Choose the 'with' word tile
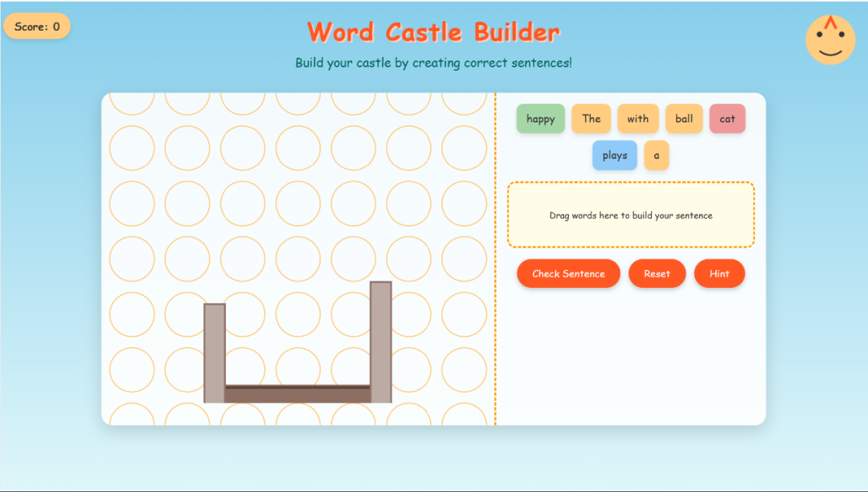868x492 pixels. point(637,119)
